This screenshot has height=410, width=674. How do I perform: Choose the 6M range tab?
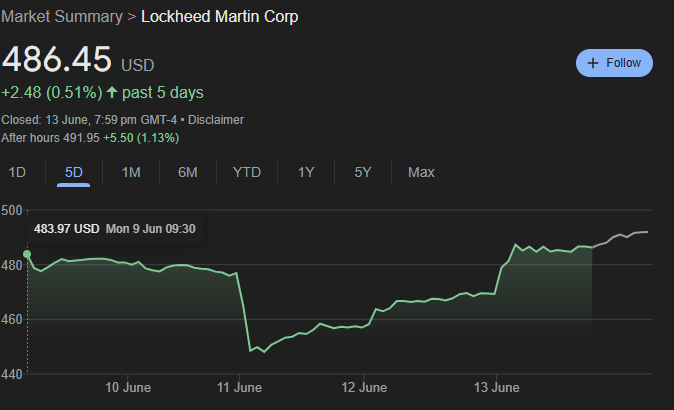coord(188,172)
